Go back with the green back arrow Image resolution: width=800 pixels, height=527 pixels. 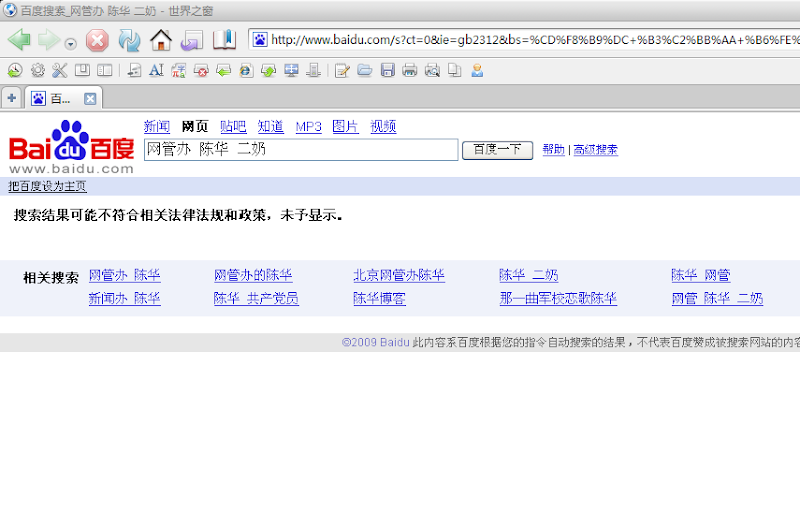(19, 40)
